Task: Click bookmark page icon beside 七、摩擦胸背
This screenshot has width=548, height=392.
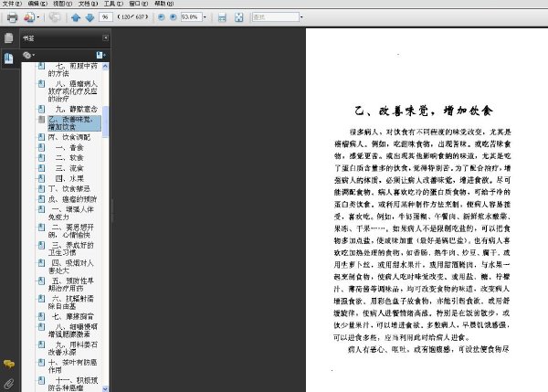Action: point(41,316)
